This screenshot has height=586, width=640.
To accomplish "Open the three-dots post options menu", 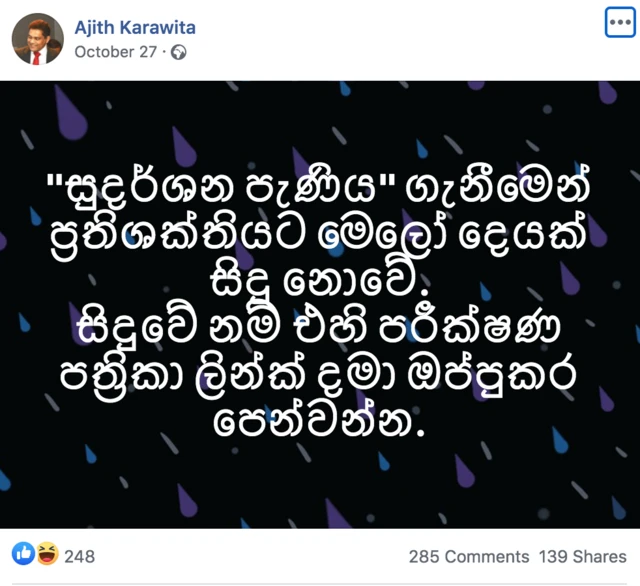I will click(x=620, y=24).
